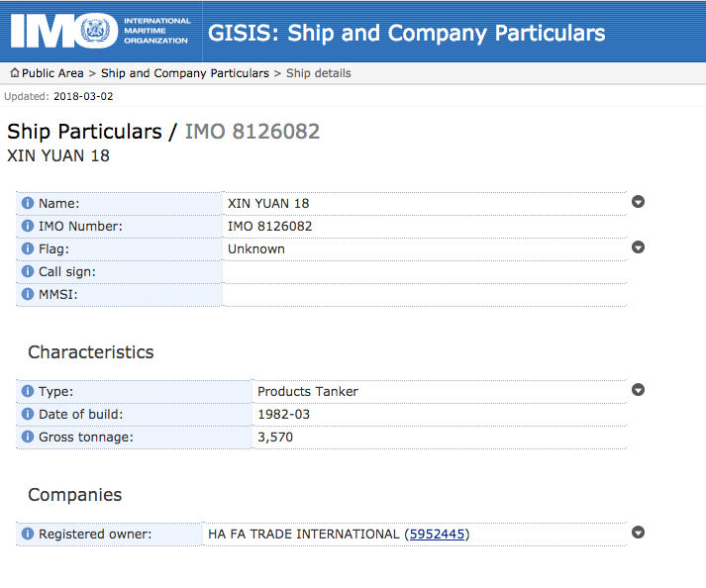Click the info icon beside Flag

point(28,248)
